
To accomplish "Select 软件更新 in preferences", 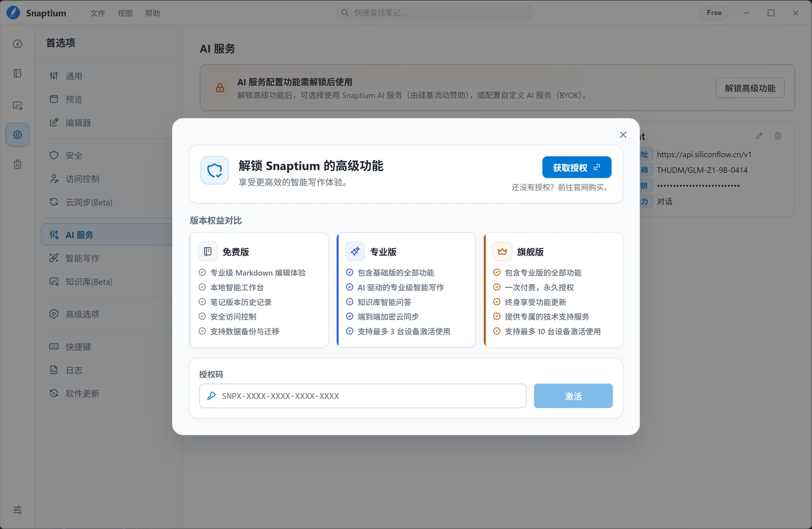I will pyautogui.click(x=108, y=393).
